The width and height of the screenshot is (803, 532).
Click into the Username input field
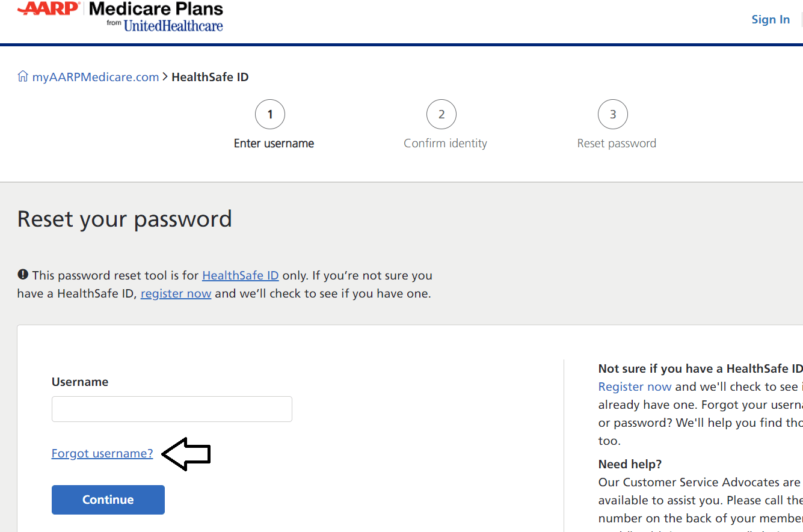click(x=172, y=409)
